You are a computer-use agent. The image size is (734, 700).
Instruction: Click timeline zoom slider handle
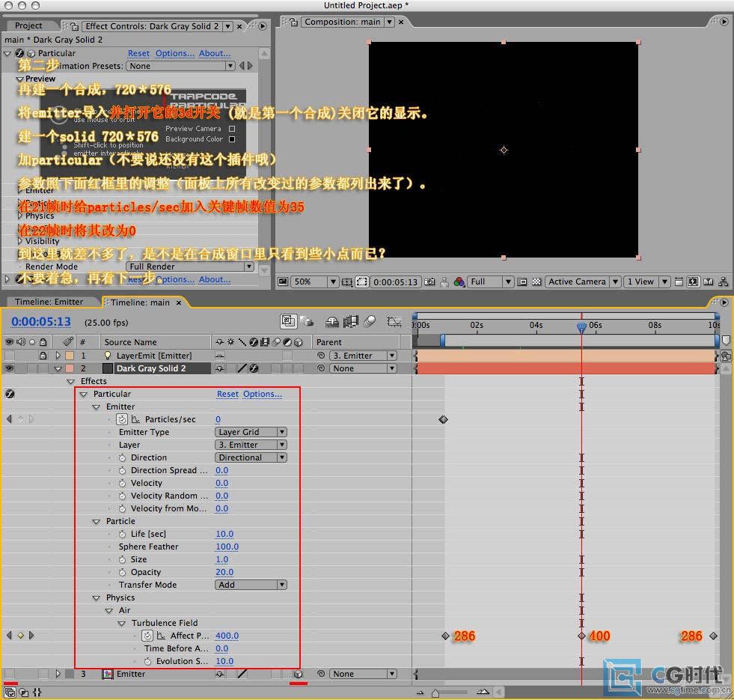point(435,693)
